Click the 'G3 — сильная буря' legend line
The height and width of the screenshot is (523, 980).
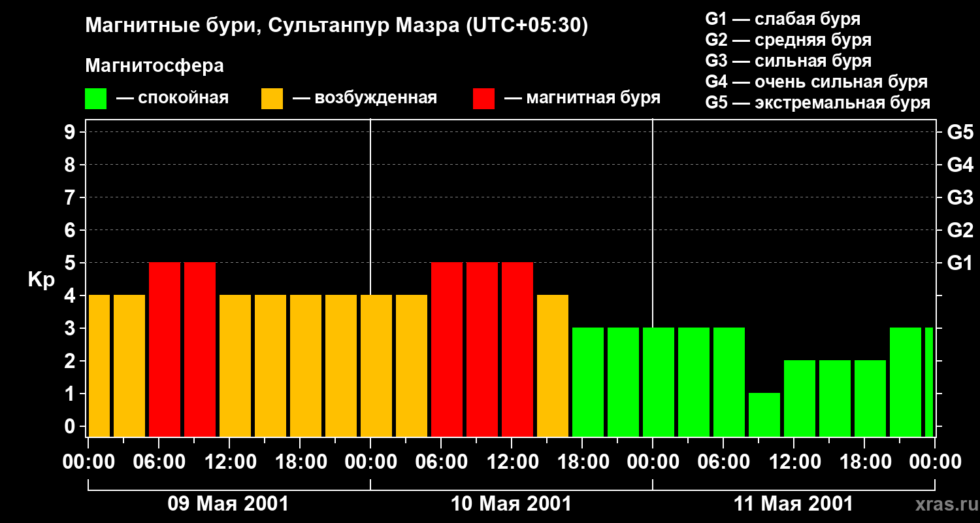(x=789, y=61)
